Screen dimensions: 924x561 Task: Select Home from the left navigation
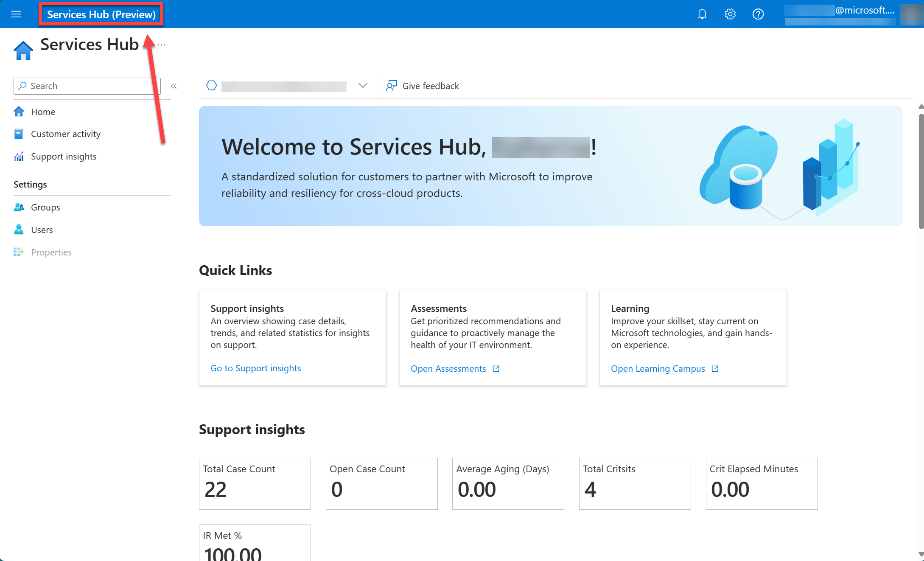(x=43, y=111)
